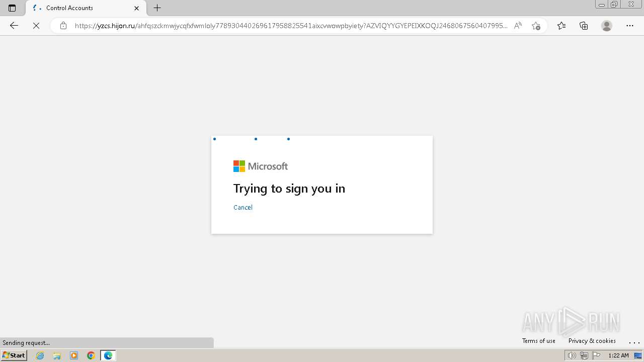This screenshot has width=644, height=362.
Task: Open the browser profile avatar
Action: tap(607, 26)
